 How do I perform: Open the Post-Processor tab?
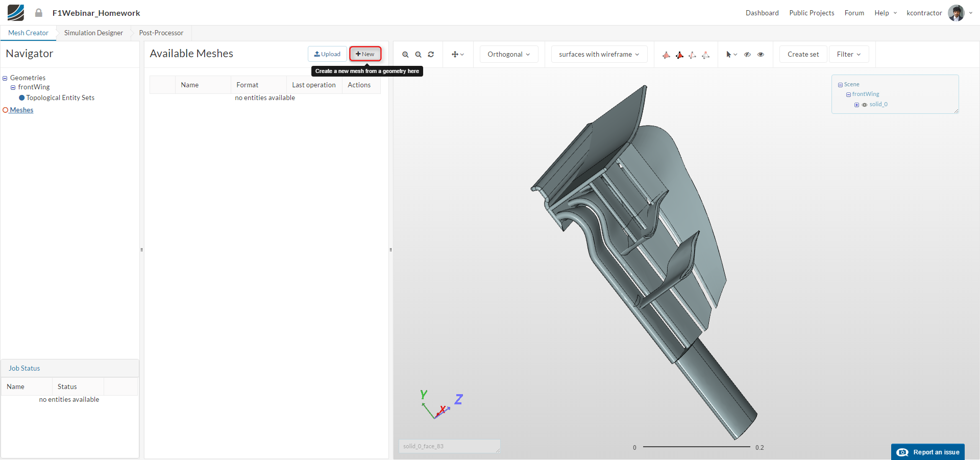tap(161, 33)
